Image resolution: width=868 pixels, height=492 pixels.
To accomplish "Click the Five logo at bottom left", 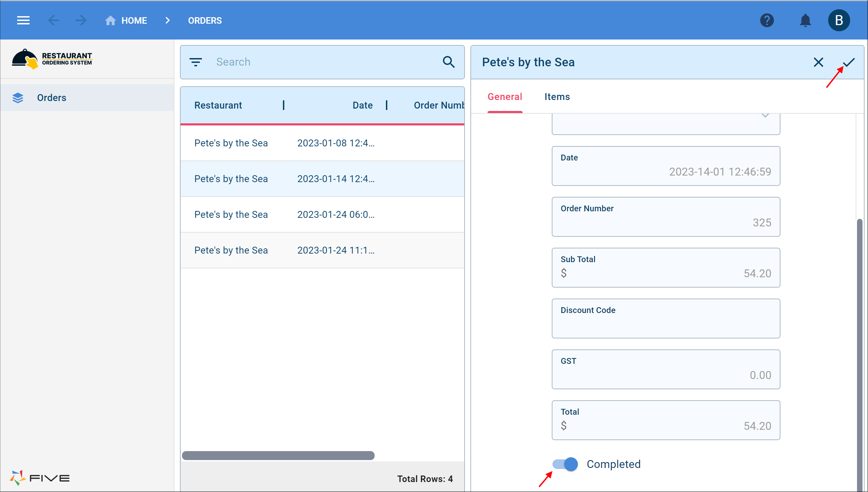I will click(39, 478).
